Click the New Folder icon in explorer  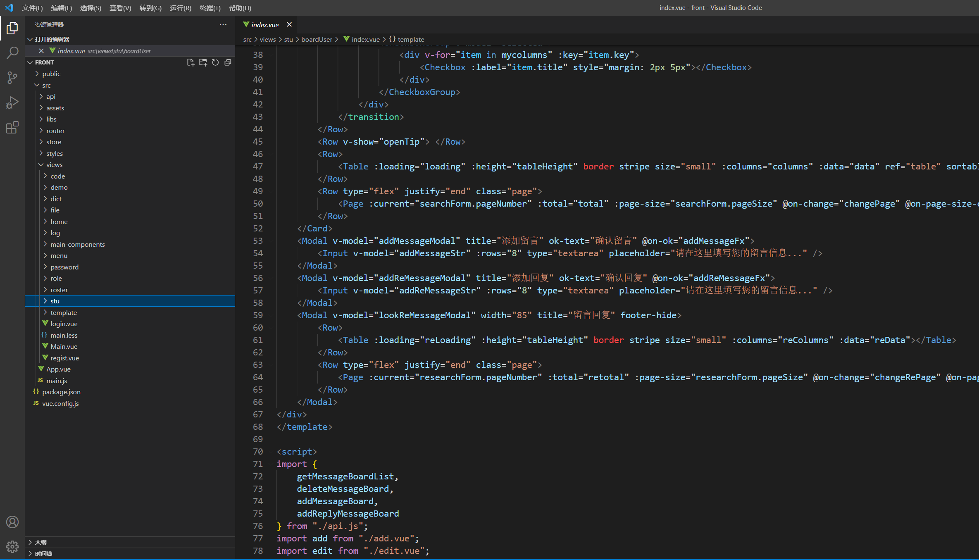203,62
